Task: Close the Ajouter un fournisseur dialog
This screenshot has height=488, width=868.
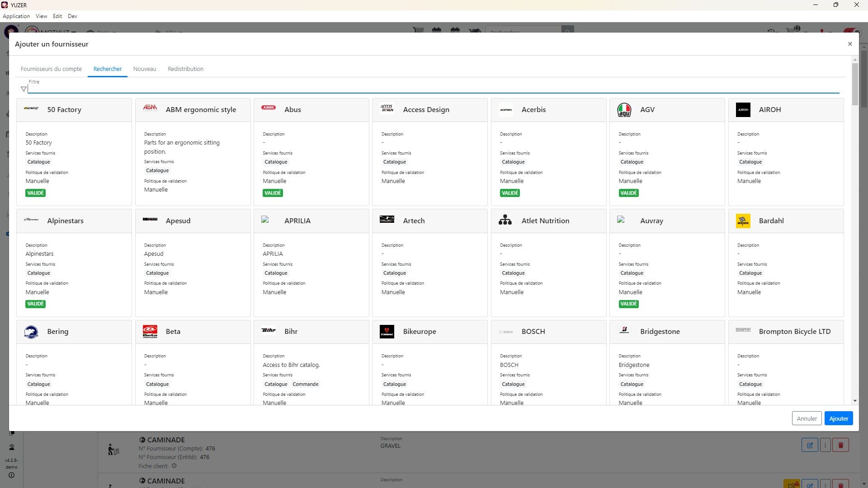Action: pyautogui.click(x=849, y=44)
